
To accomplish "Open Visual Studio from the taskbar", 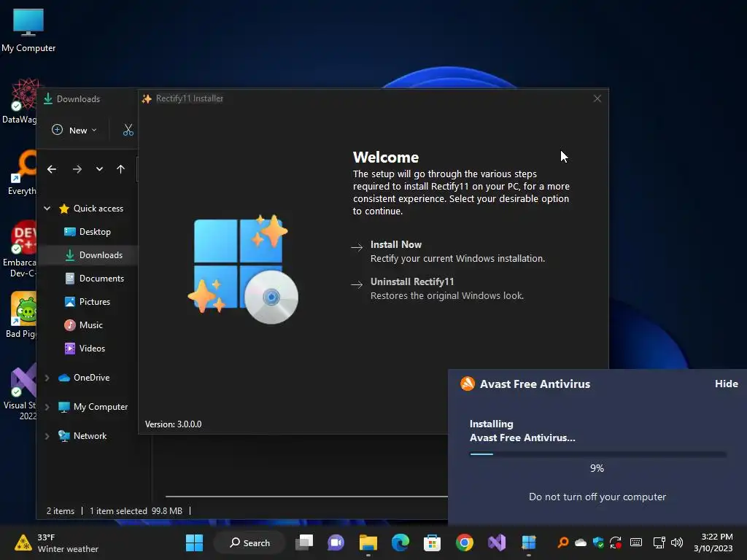I will pyautogui.click(x=496, y=542).
